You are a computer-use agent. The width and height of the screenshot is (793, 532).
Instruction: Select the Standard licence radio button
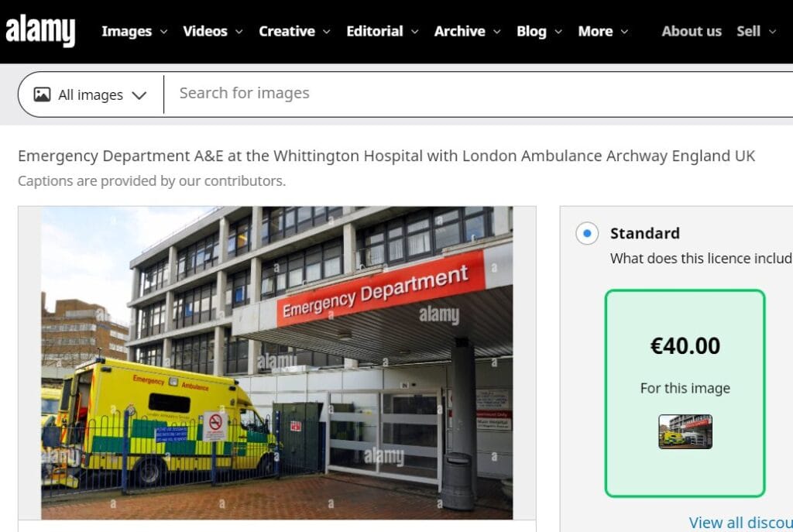coord(587,233)
